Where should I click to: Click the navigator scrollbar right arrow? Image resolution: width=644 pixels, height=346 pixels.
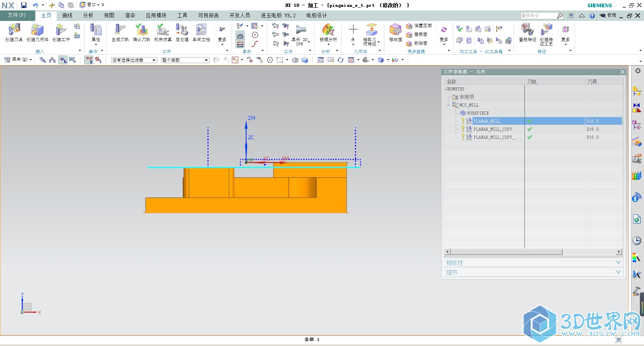click(619, 252)
